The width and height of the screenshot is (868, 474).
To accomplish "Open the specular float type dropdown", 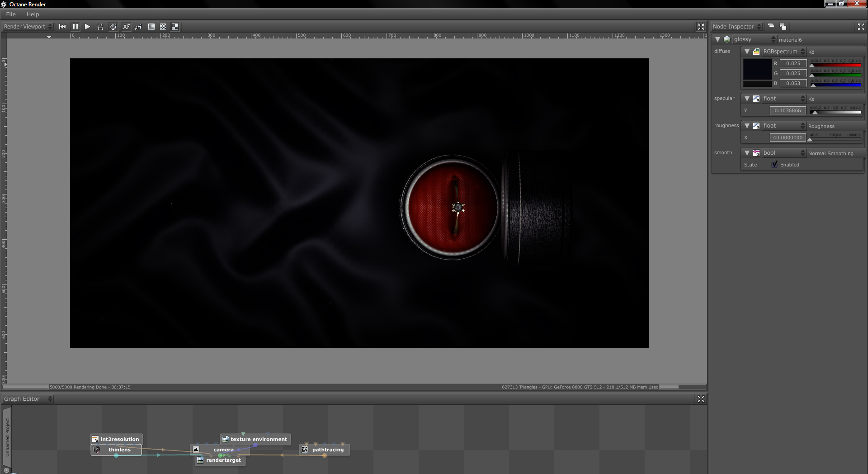I will click(784, 99).
